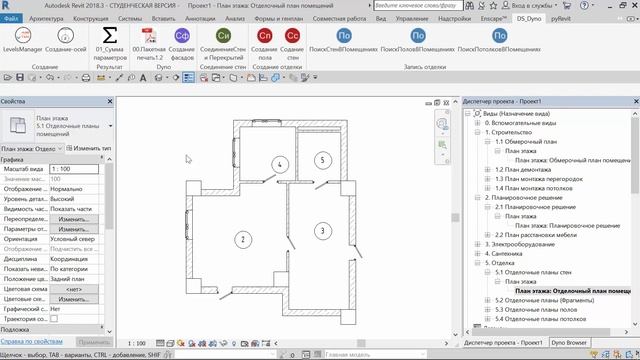Run the Создание осей script
The height and width of the screenshot is (360, 640).
tap(65, 40)
